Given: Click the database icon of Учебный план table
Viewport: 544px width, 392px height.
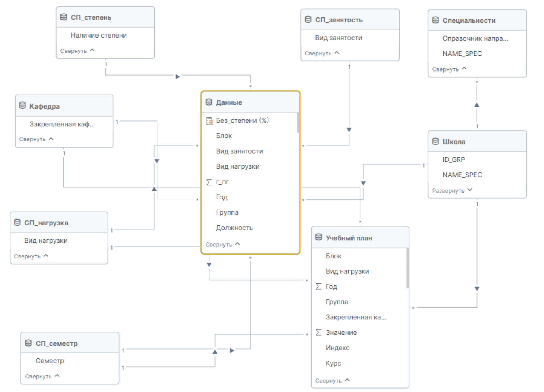Looking at the screenshot, I should coord(318,237).
